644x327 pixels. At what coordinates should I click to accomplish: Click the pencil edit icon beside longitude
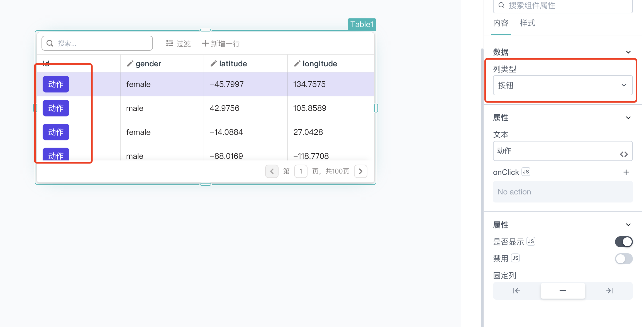point(297,64)
